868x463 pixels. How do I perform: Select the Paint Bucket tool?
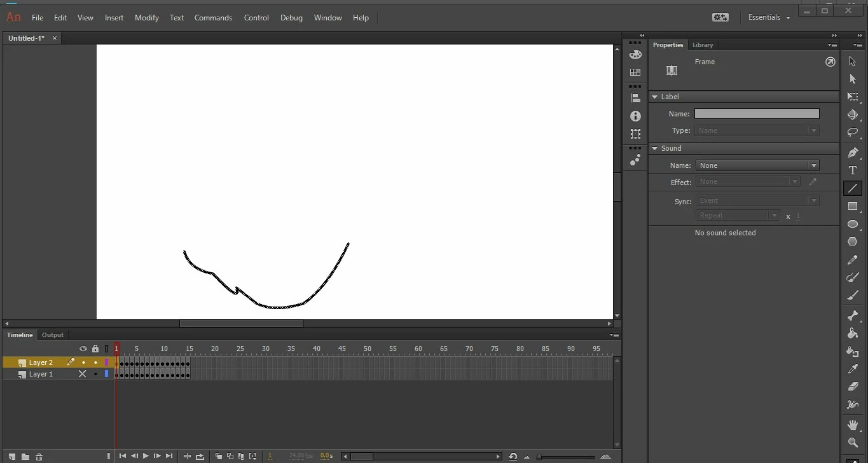(853, 333)
